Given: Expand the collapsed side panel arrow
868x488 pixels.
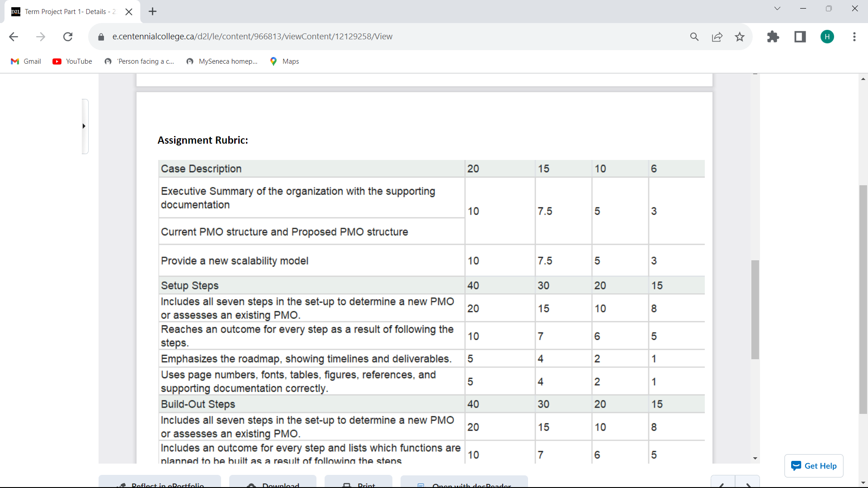Looking at the screenshot, I should 84,126.
